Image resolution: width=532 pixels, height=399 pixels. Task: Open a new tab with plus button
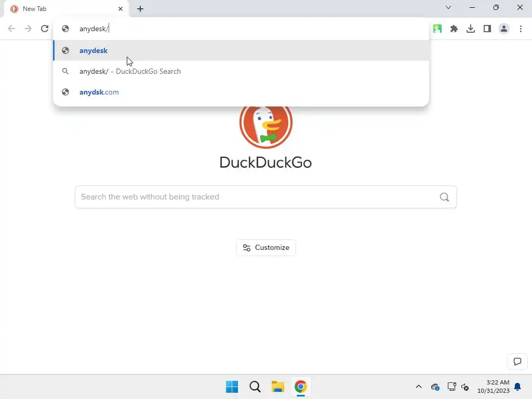pyautogui.click(x=140, y=9)
